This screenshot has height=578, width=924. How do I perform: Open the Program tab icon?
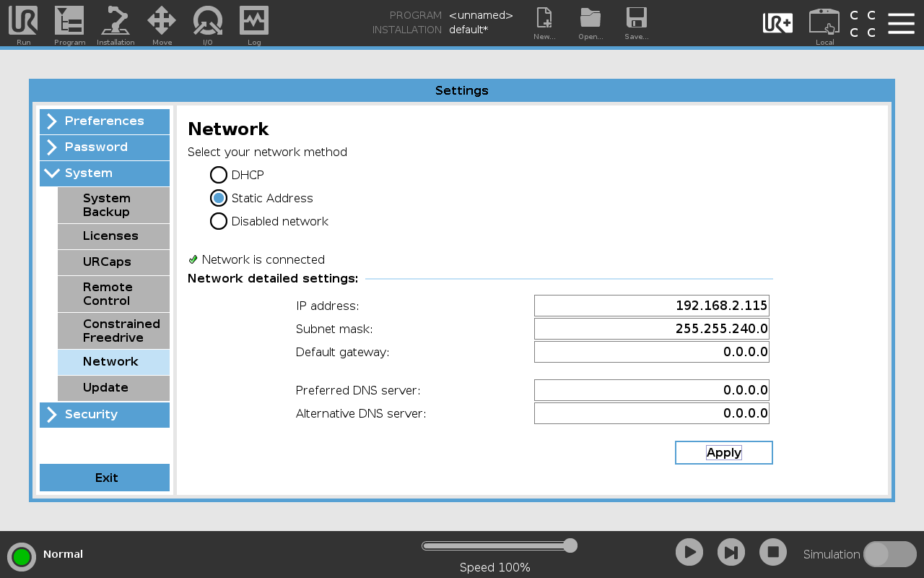69,21
